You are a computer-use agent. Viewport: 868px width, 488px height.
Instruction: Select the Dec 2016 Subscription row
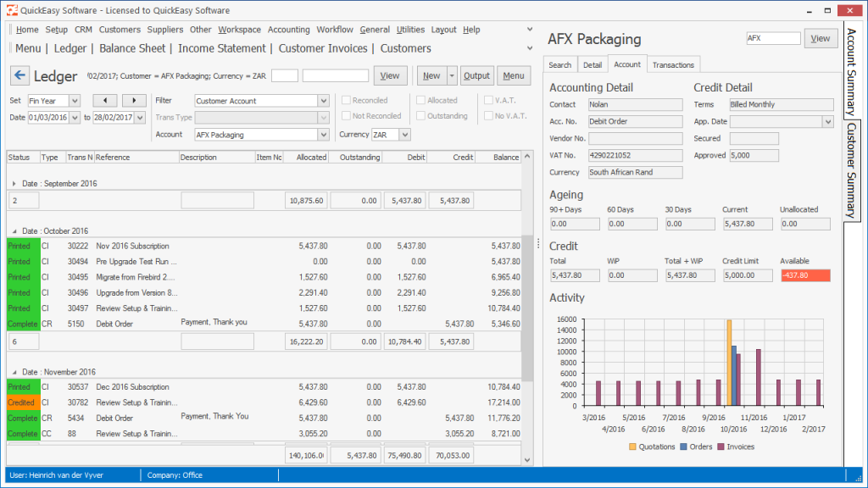click(x=264, y=386)
